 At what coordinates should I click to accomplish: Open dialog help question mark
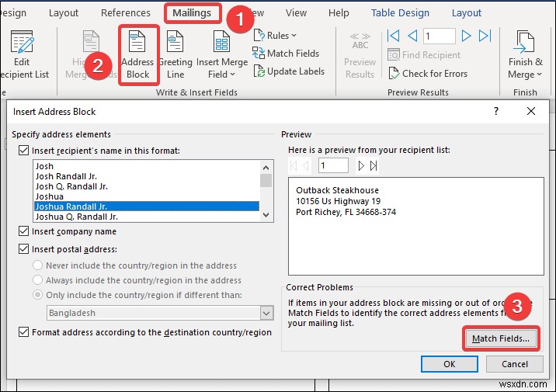click(496, 111)
